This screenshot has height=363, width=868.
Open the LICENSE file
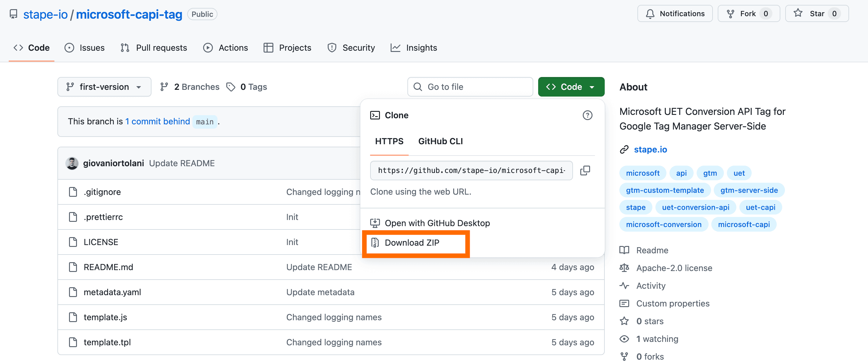(x=101, y=242)
